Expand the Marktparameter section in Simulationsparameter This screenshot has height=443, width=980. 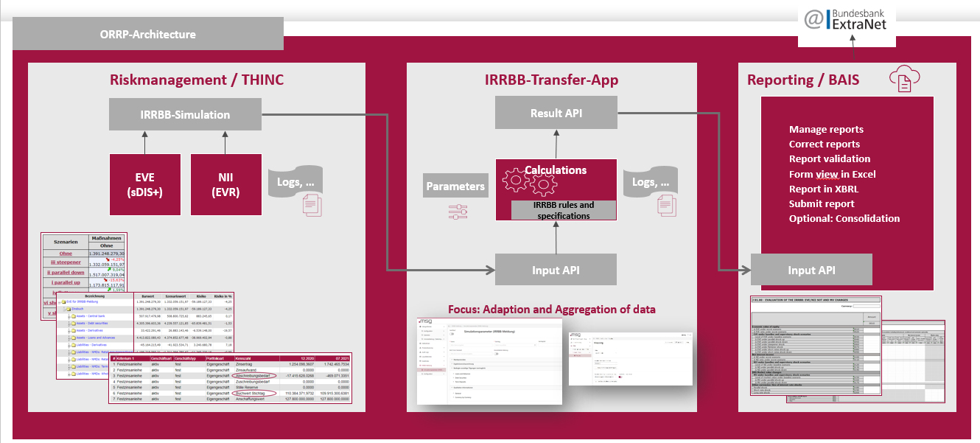507,360
